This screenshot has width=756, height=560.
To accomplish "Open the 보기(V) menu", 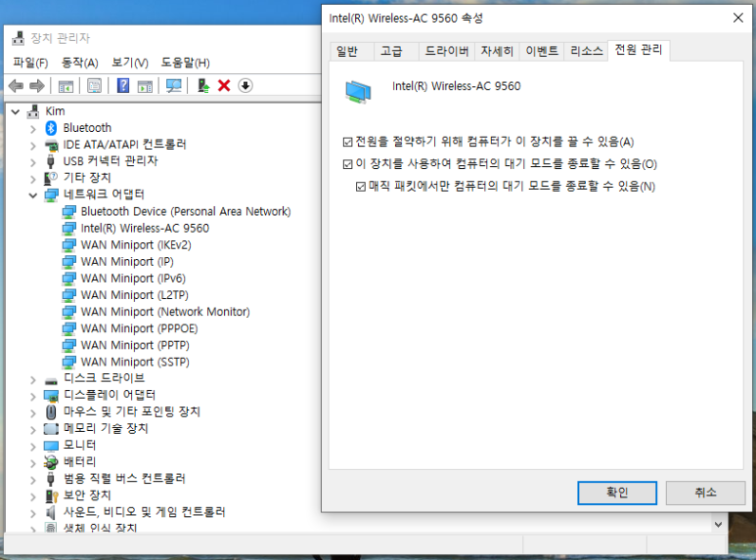I will pyautogui.click(x=130, y=63).
